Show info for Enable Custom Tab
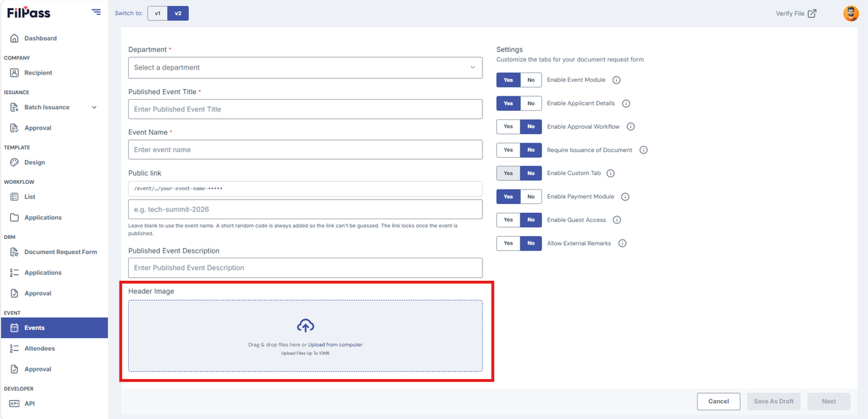The width and height of the screenshot is (868, 419). coord(610,174)
